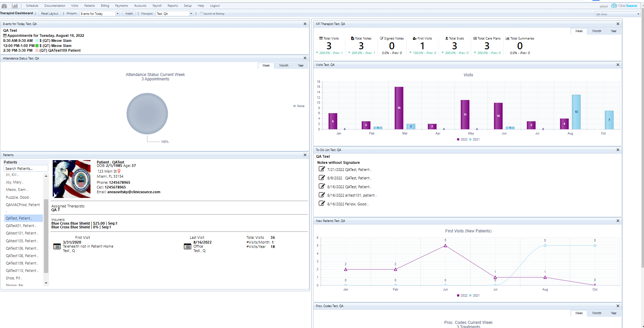Click the Total Care Plans list icon
The height and width of the screenshot is (328, 644).
click(x=476, y=38)
